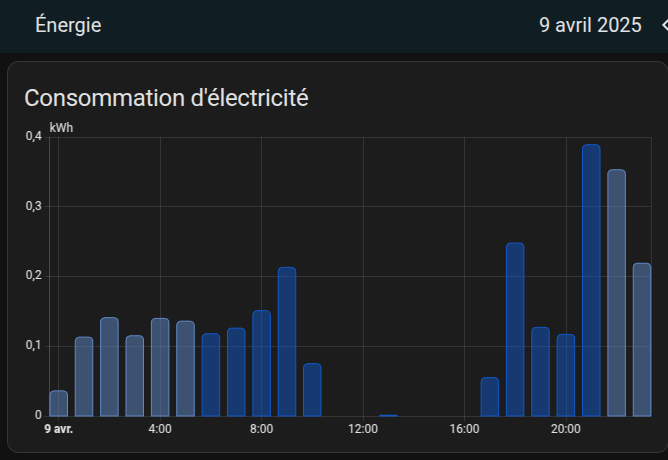The height and width of the screenshot is (460, 668).
Task: Click the 8:00 axis label
Action: [x=261, y=429]
